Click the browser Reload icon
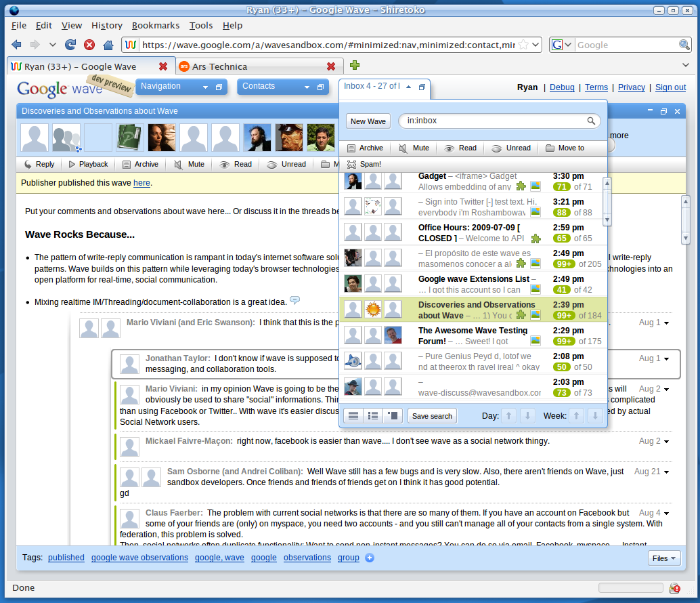700x603 pixels. point(70,45)
